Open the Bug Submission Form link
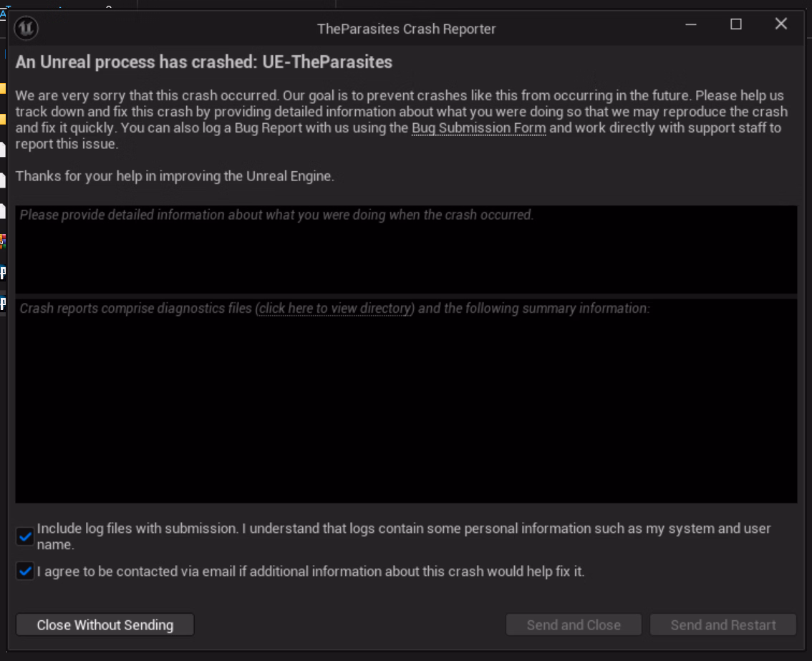The height and width of the screenshot is (661, 812). click(x=478, y=128)
